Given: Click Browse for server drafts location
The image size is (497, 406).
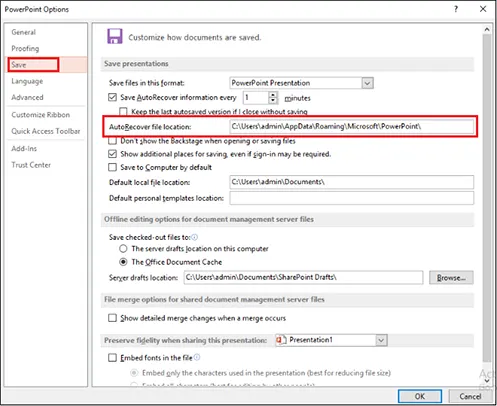Looking at the screenshot, I should click(x=451, y=278).
